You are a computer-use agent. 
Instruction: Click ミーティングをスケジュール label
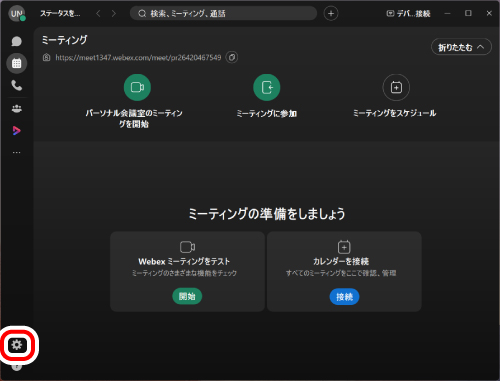pos(395,113)
